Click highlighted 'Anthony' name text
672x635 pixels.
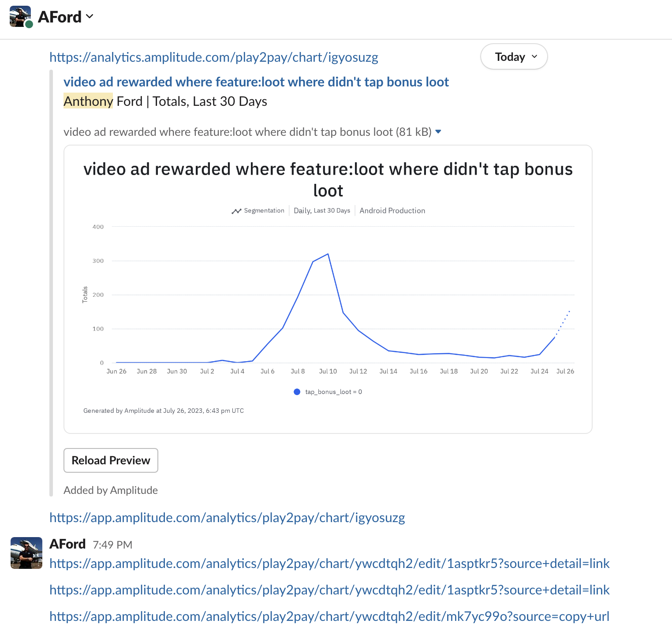pos(88,101)
